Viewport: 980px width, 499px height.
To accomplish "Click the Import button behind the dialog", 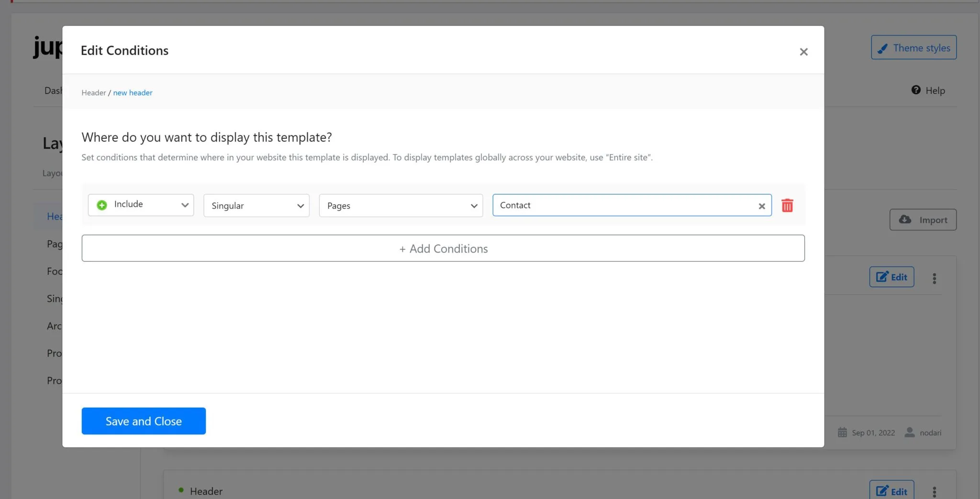I will click(x=923, y=220).
